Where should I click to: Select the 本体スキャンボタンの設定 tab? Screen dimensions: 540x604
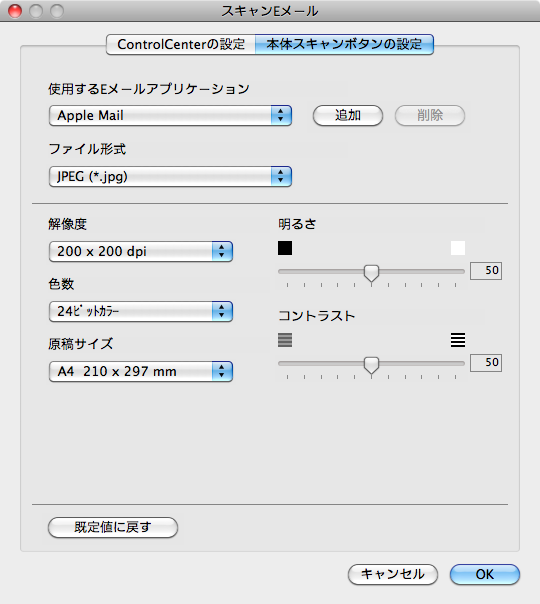344,44
